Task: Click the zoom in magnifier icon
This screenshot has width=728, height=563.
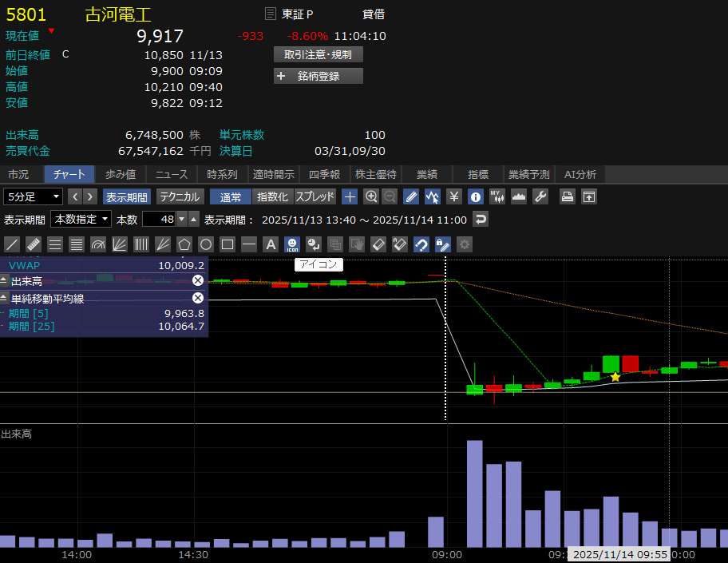Action: (371, 196)
